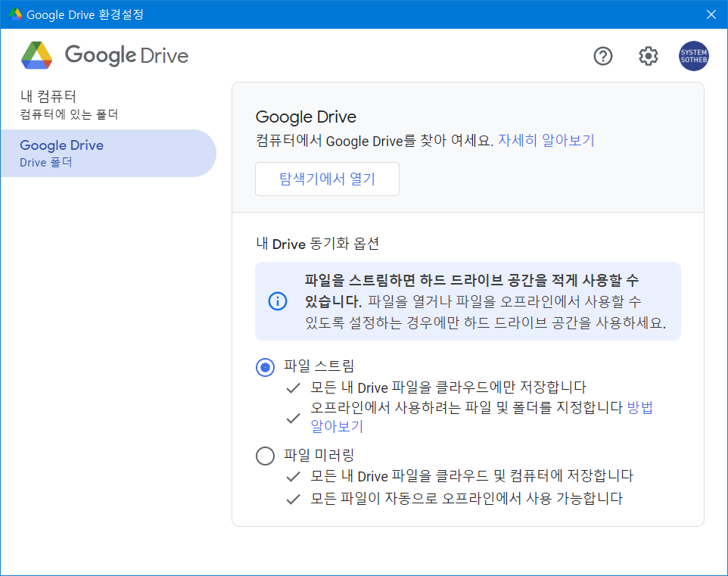Image resolution: width=728 pixels, height=576 pixels.
Task: Click text 모든 내 Drive 파일을 클라우드 및 컴퓨터에 저장합니다
Action: pos(472,475)
